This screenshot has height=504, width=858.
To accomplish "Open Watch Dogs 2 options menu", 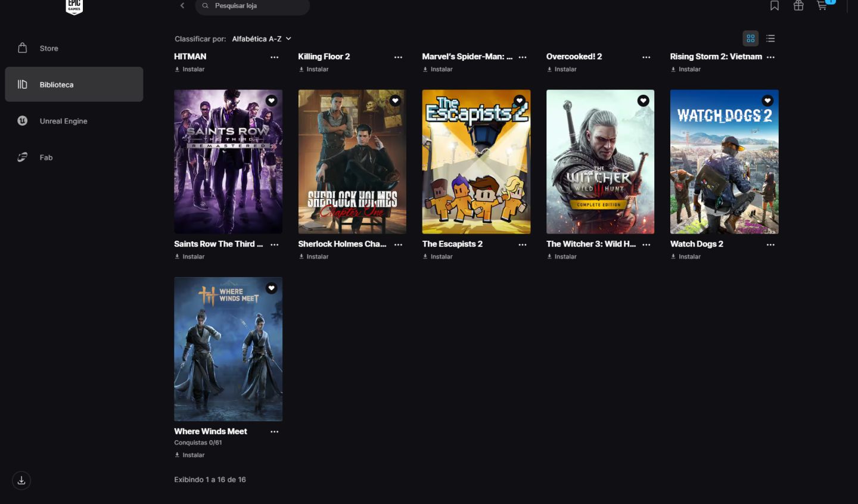I will 771,245.
